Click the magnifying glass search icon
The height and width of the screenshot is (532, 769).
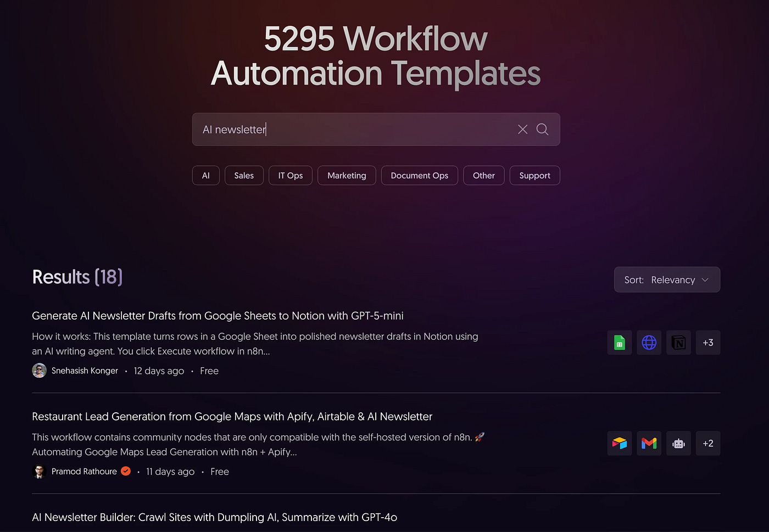tap(542, 129)
